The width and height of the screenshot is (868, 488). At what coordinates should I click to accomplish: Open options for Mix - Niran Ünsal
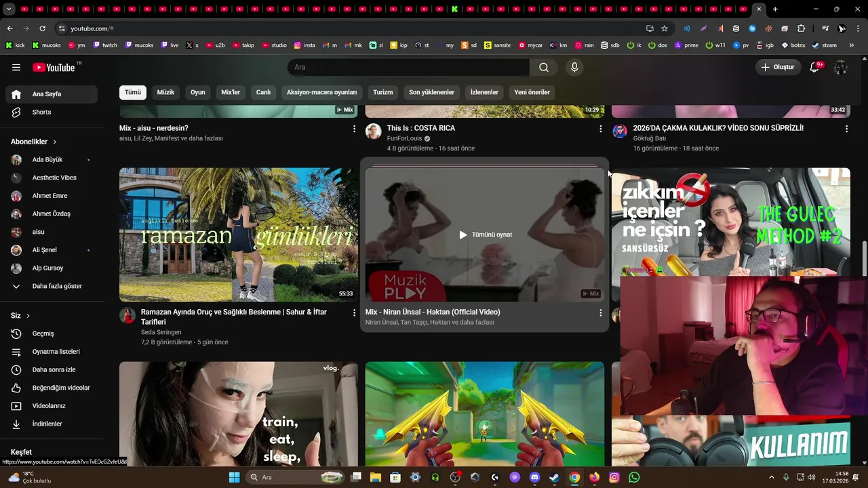click(600, 313)
